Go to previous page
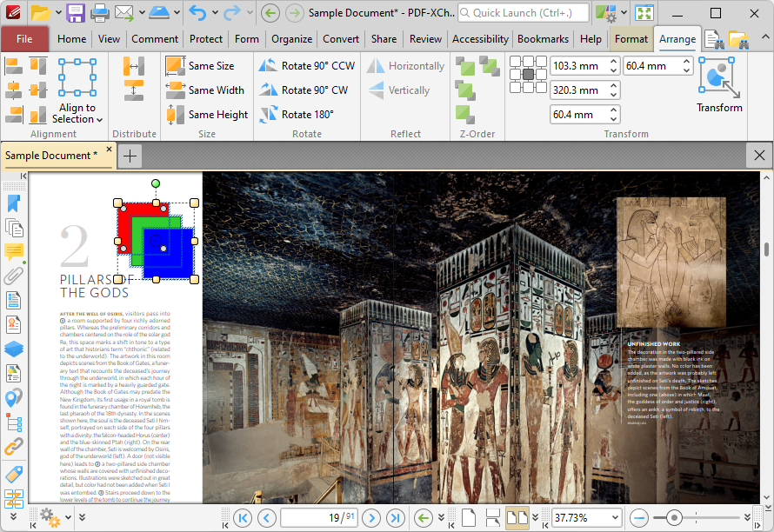 [x=267, y=518]
